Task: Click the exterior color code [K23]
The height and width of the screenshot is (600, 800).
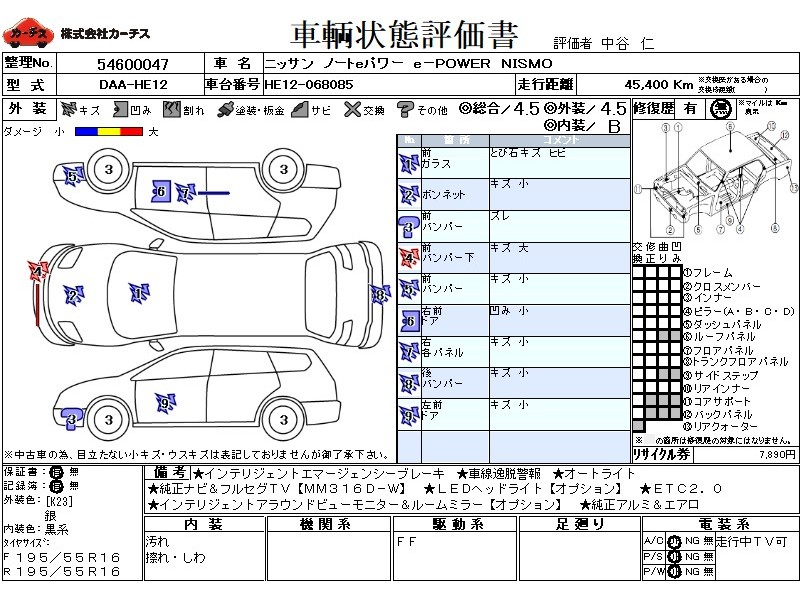Action: (59, 502)
